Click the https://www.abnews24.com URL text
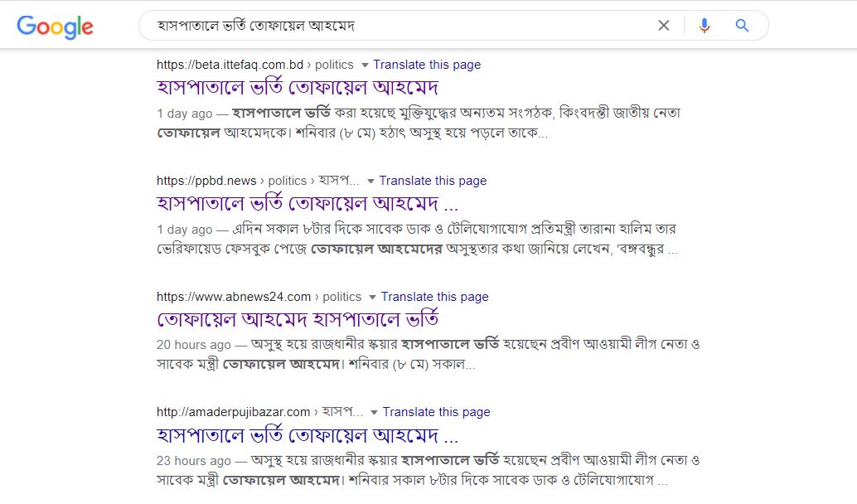 pos(234,297)
